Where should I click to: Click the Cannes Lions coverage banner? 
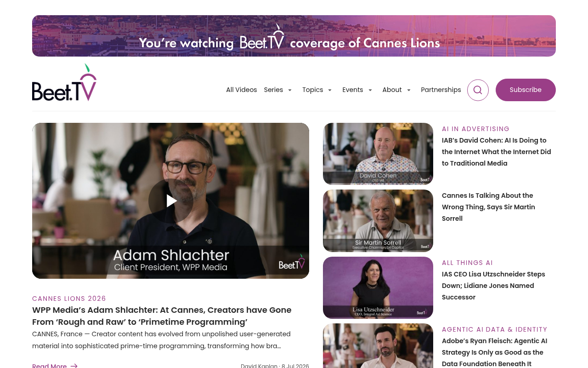[294, 36]
